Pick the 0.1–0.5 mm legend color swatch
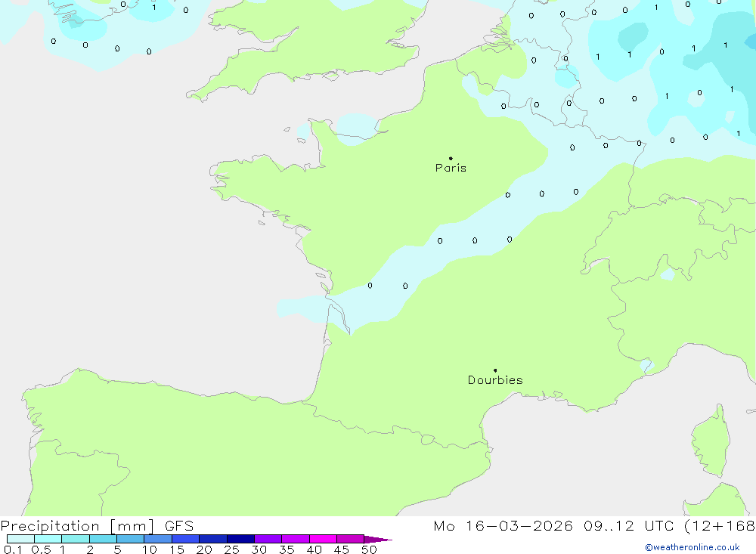 (x=20, y=539)
